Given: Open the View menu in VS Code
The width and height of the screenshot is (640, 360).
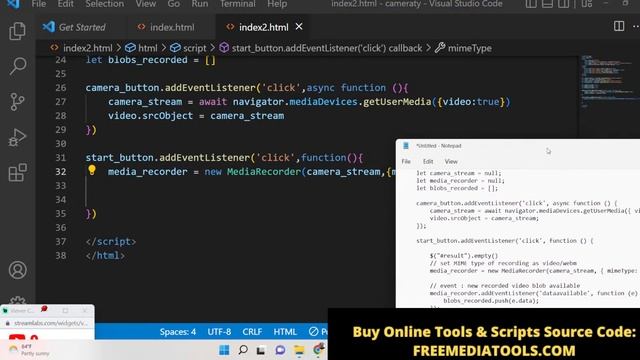Looking at the screenshot, I should click(x=146, y=4).
